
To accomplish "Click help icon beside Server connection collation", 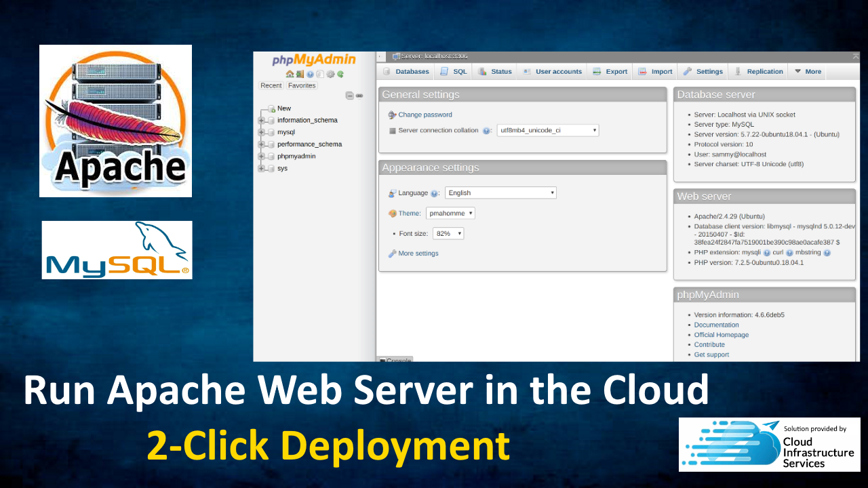I will pyautogui.click(x=487, y=131).
